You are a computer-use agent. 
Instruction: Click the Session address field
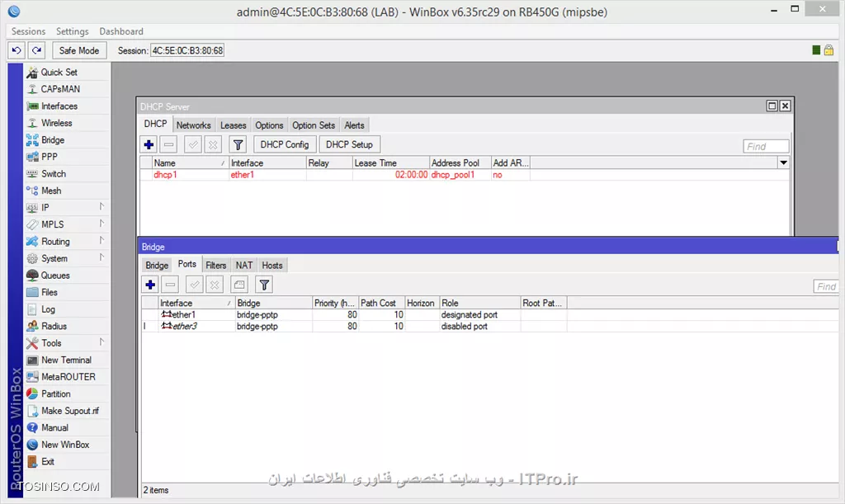point(187,50)
